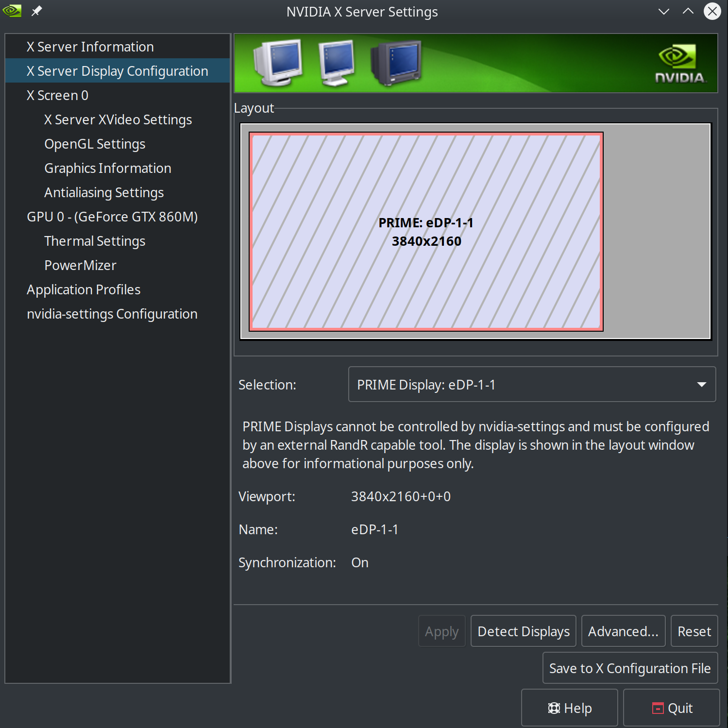This screenshot has height=728, width=728.
Task: Click the pin window icon
Action: (x=37, y=11)
